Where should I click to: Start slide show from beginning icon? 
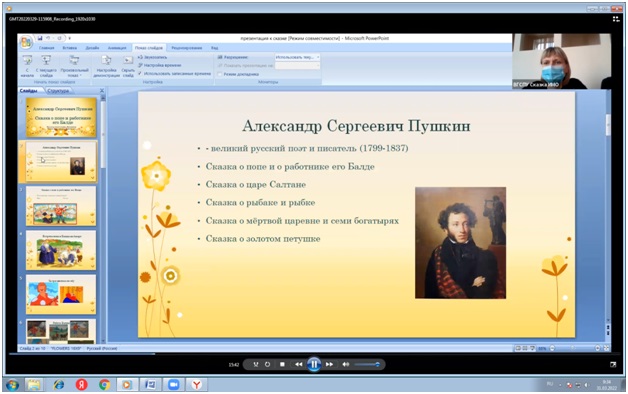coord(27,66)
